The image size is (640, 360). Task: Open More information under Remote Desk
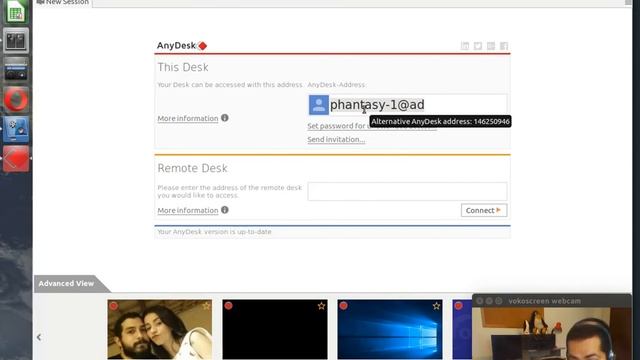[188, 210]
